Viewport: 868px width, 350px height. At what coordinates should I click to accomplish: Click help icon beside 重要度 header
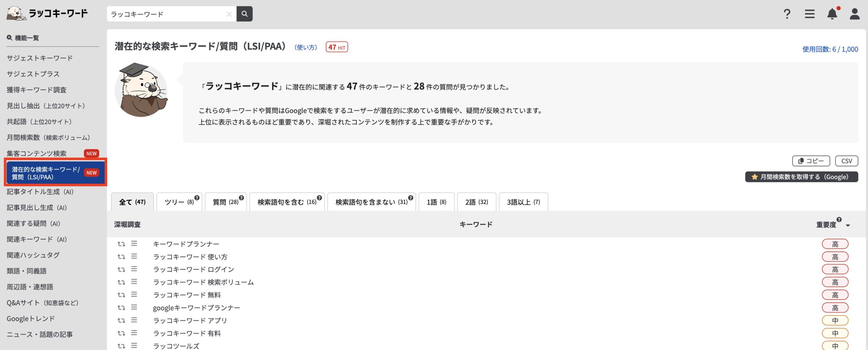coord(839,219)
